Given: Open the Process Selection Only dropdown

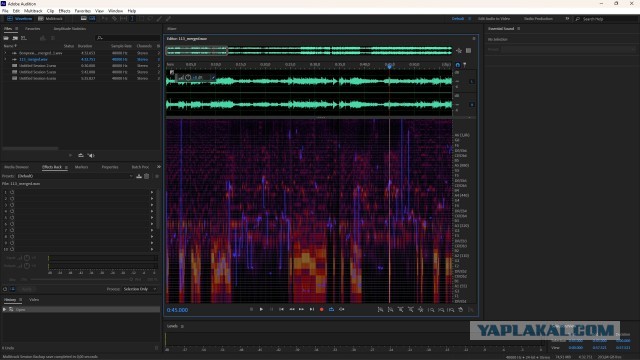Looking at the screenshot, I should (140, 289).
